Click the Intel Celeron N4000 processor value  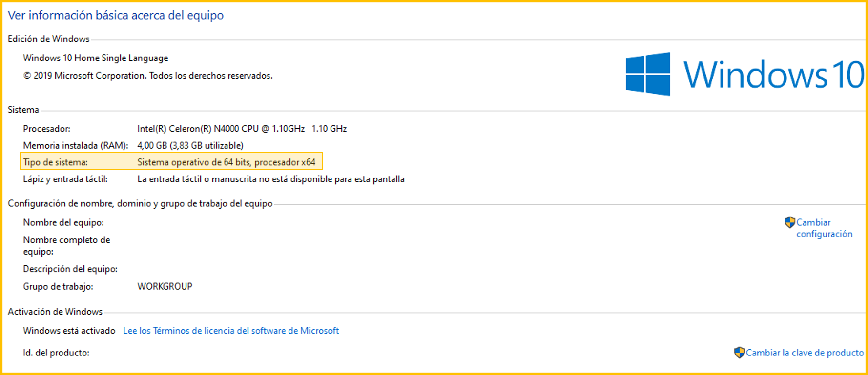pyautogui.click(x=242, y=129)
